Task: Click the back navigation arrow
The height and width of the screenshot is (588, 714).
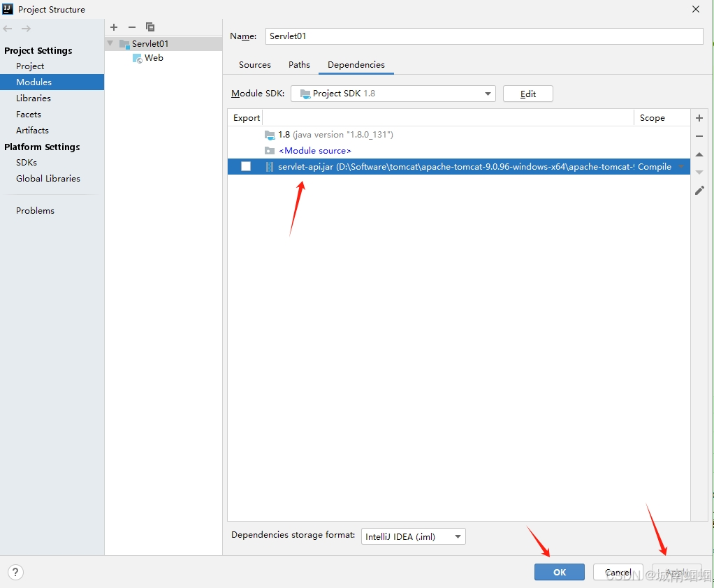Action: pos(8,29)
